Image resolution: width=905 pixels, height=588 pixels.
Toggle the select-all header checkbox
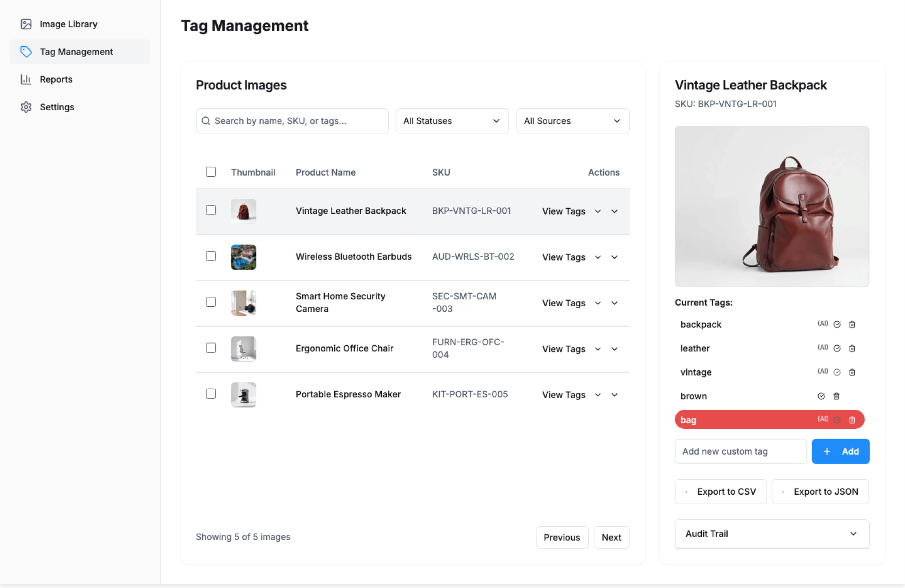tap(211, 172)
